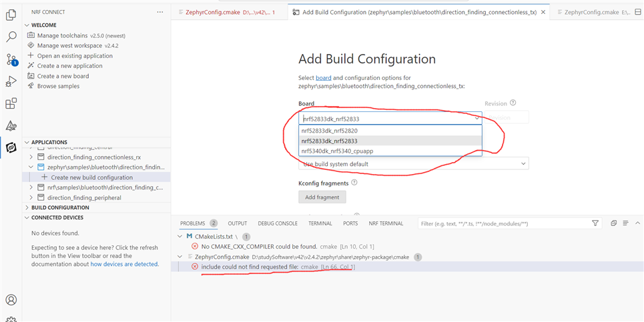The width and height of the screenshot is (644, 322).
Task: Select Create a new application
Action: tap(65, 65)
